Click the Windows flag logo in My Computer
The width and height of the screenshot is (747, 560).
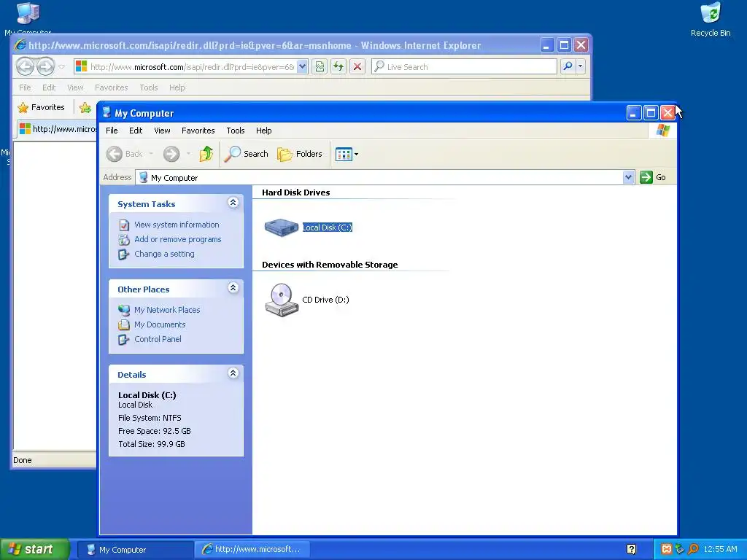tap(662, 131)
